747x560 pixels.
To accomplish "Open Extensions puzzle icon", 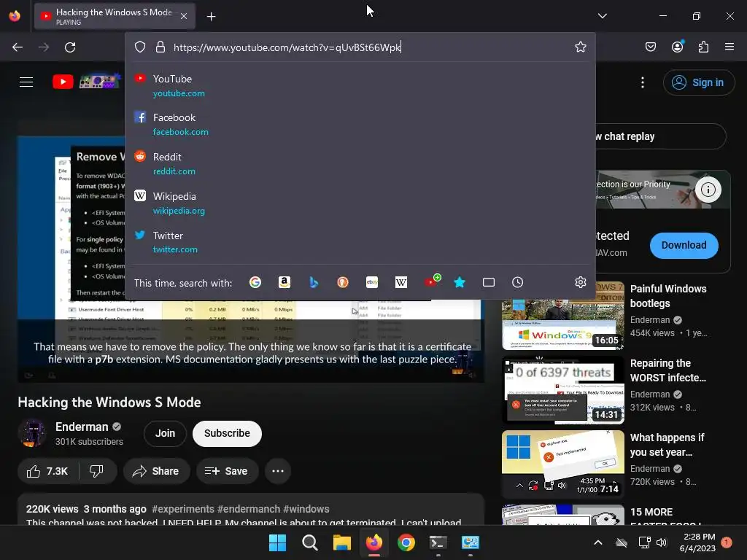I will [704, 47].
